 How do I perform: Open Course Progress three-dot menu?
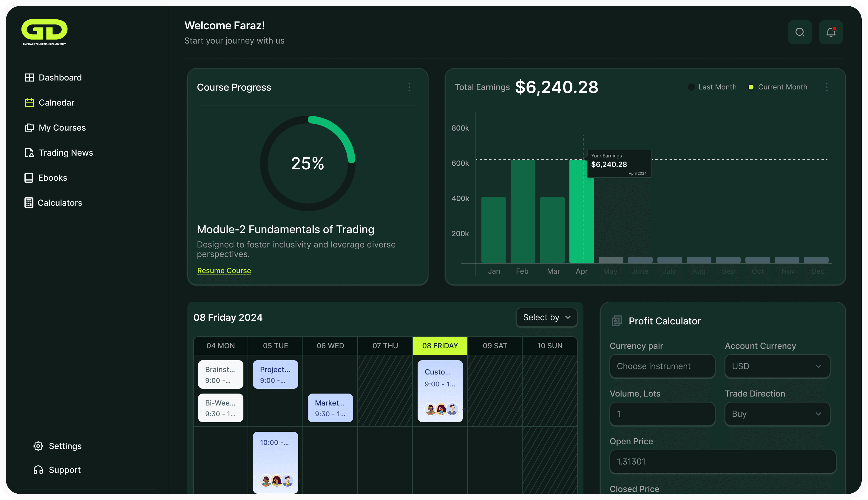click(409, 87)
